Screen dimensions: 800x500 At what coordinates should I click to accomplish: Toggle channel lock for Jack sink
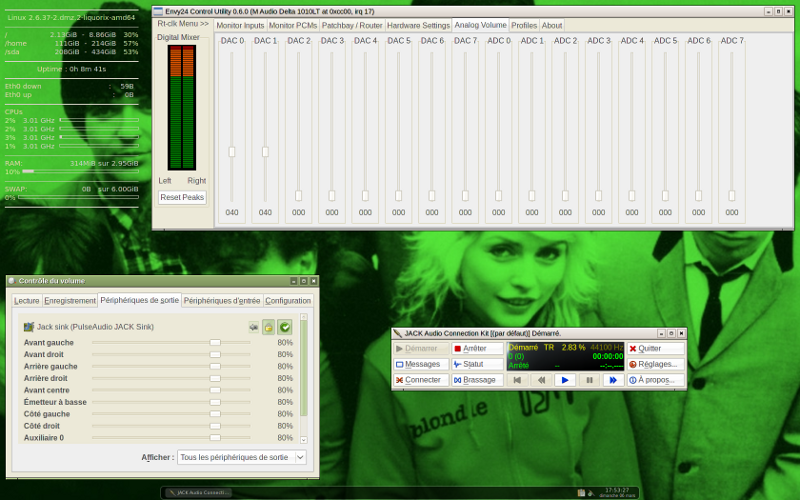(269, 327)
